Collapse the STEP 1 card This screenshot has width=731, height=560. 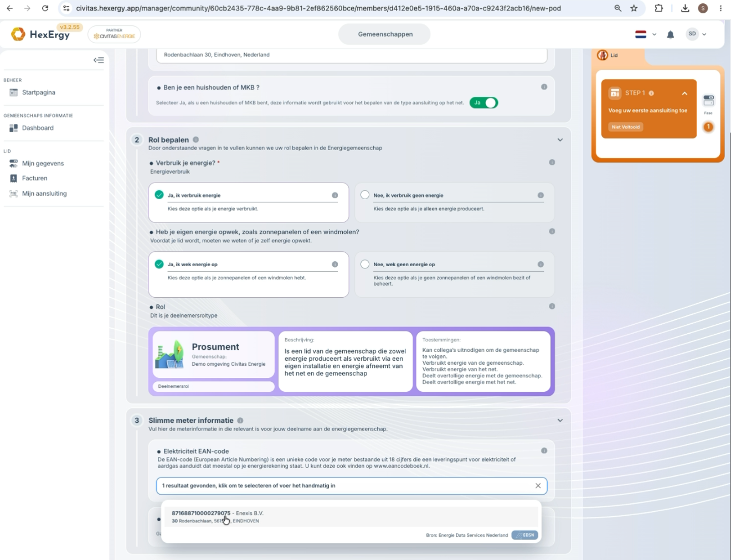pos(684,93)
